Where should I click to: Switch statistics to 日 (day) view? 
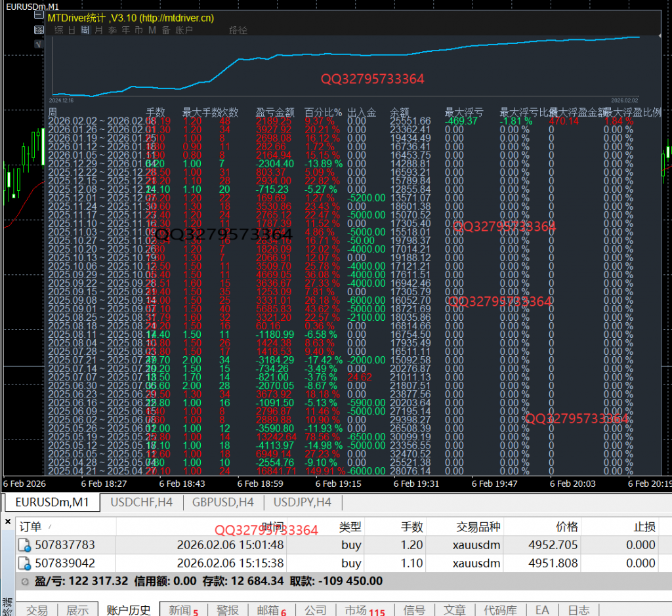point(72,30)
